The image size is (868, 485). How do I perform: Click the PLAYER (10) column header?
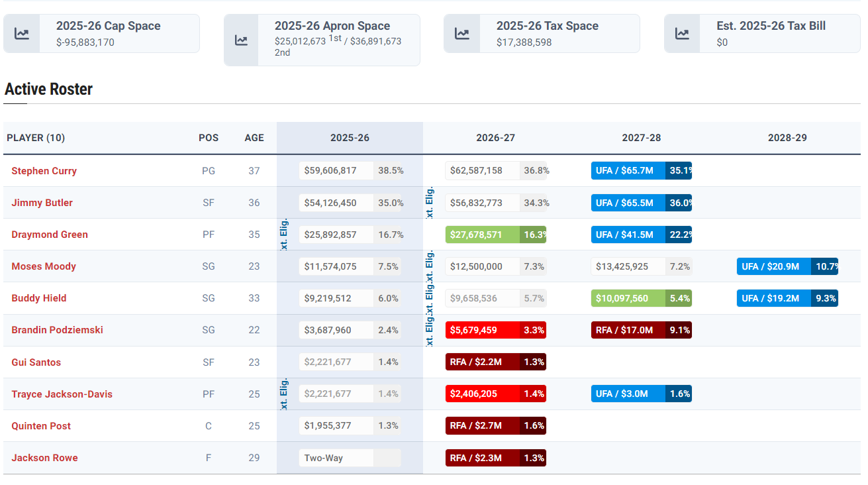click(36, 138)
